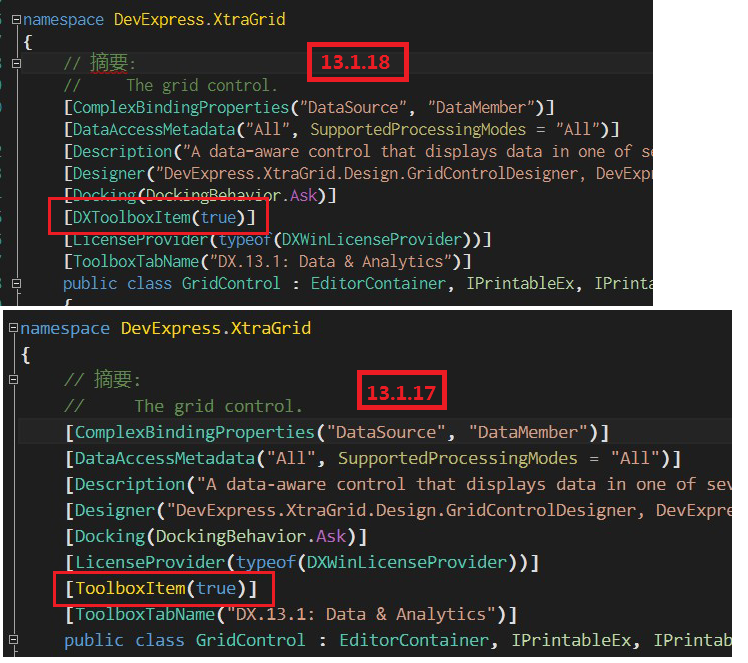The height and width of the screenshot is (663, 748).
Task: Click EditorContainer in the lower pane
Action: click(414, 640)
